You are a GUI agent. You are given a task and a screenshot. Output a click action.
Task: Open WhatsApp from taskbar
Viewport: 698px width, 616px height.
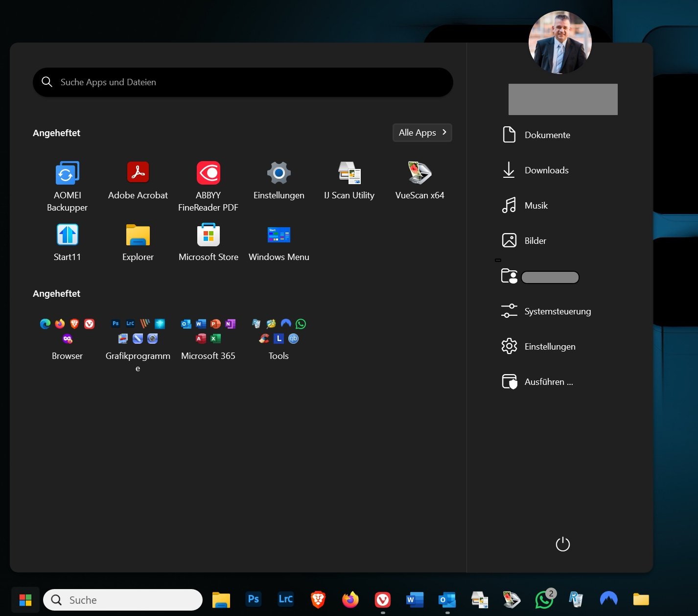point(544,599)
